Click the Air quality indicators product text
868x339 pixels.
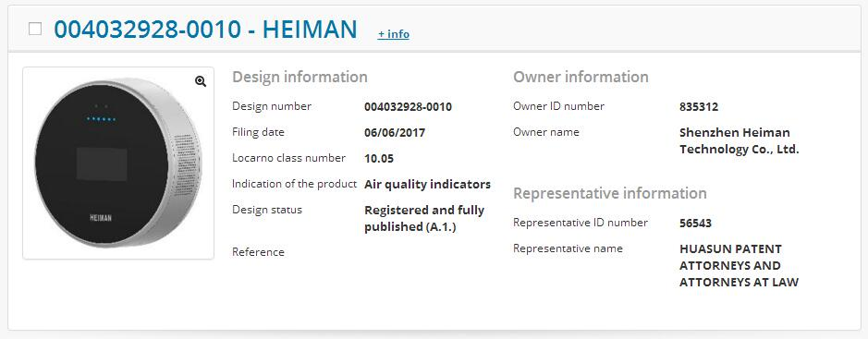(427, 185)
